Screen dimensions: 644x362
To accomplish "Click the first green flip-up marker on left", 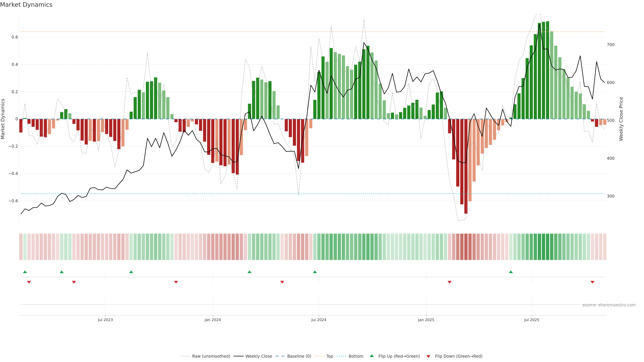I will pos(25,272).
